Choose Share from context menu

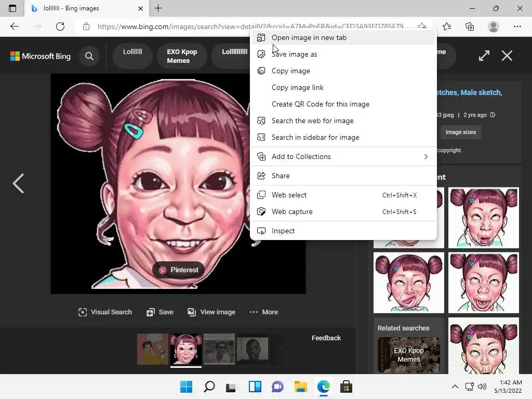pyautogui.click(x=343, y=176)
